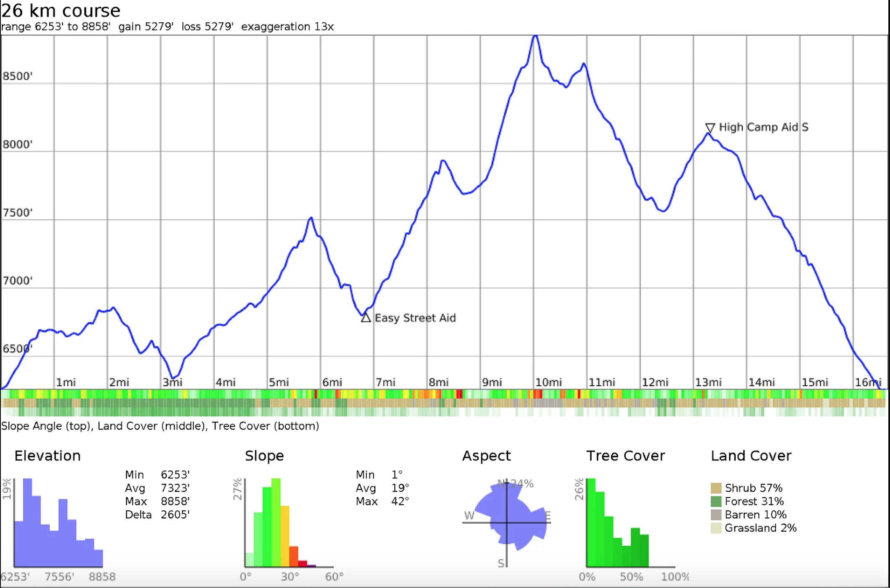Image resolution: width=890 pixels, height=588 pixels.
Task: Click the Aspect rose diagram
Action: (507, 523)
